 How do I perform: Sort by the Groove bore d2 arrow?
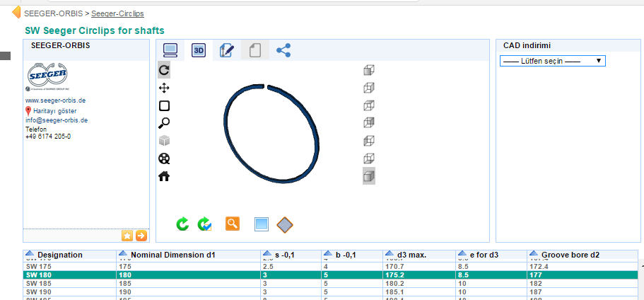534,254
